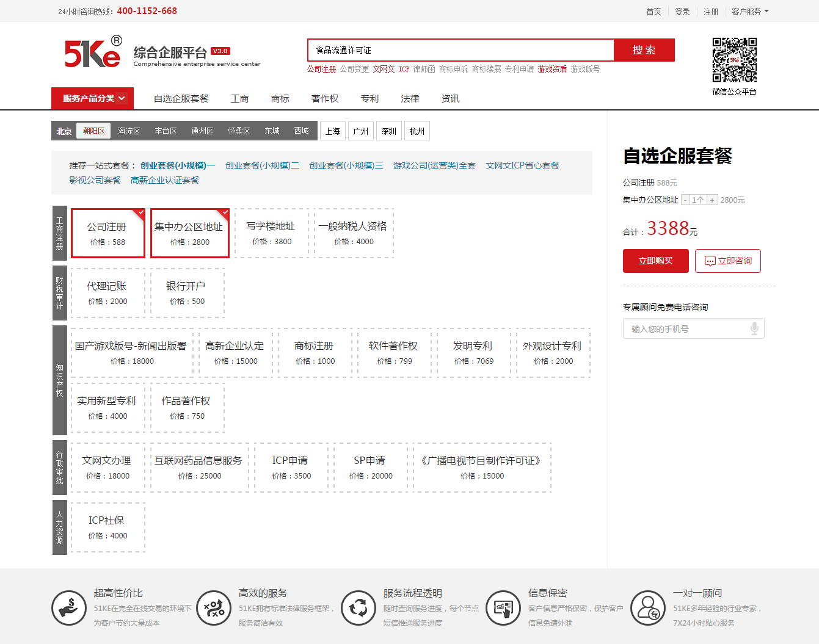Select the 作品著作权 service card
Viewport: 819px width, 644px height.
click(187, 408)
